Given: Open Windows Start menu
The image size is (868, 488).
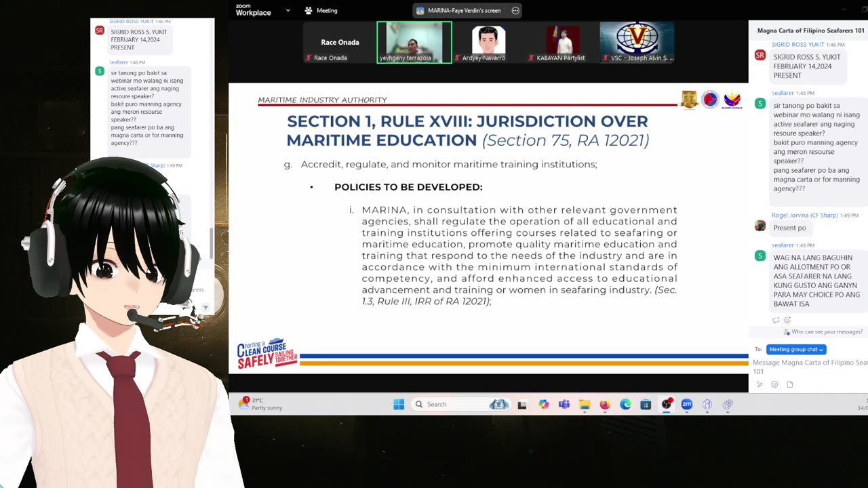Looking at the screenshot, I should (399, 404).
